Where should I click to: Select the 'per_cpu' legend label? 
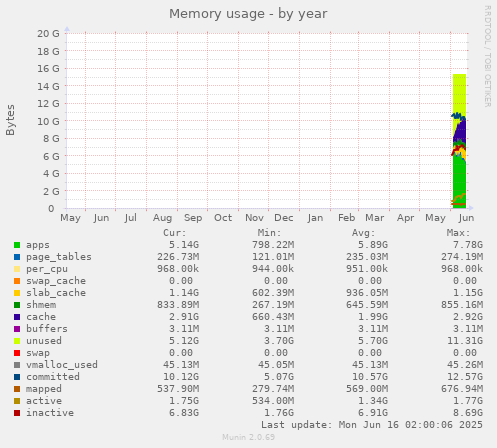coord(47,269)
